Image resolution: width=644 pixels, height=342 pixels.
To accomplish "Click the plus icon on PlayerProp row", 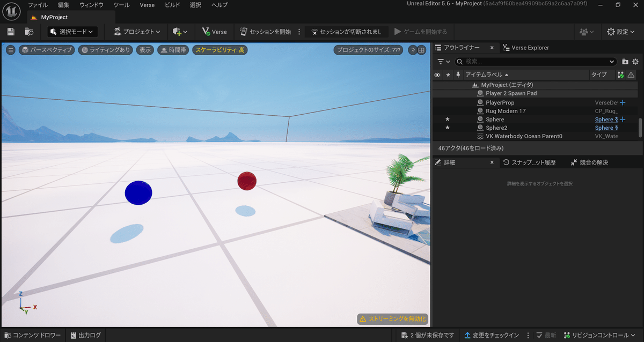I will (623, 102).
